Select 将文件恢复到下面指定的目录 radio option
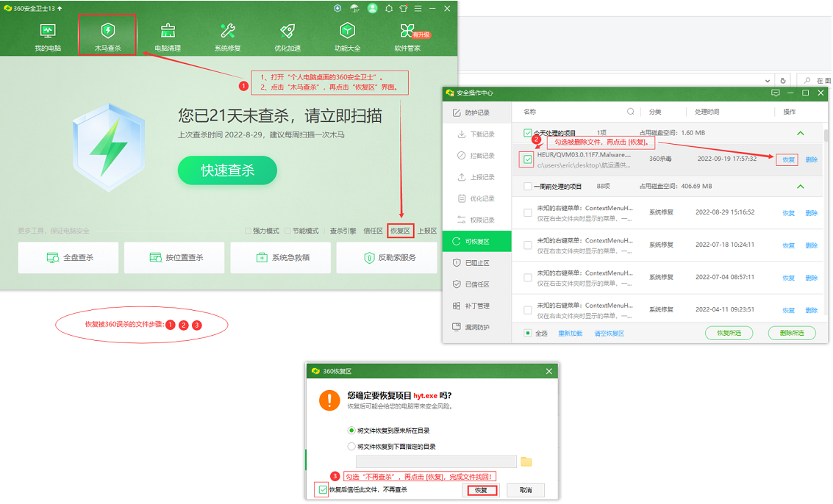This screenshot has height=504, width=833. (351, 446)
